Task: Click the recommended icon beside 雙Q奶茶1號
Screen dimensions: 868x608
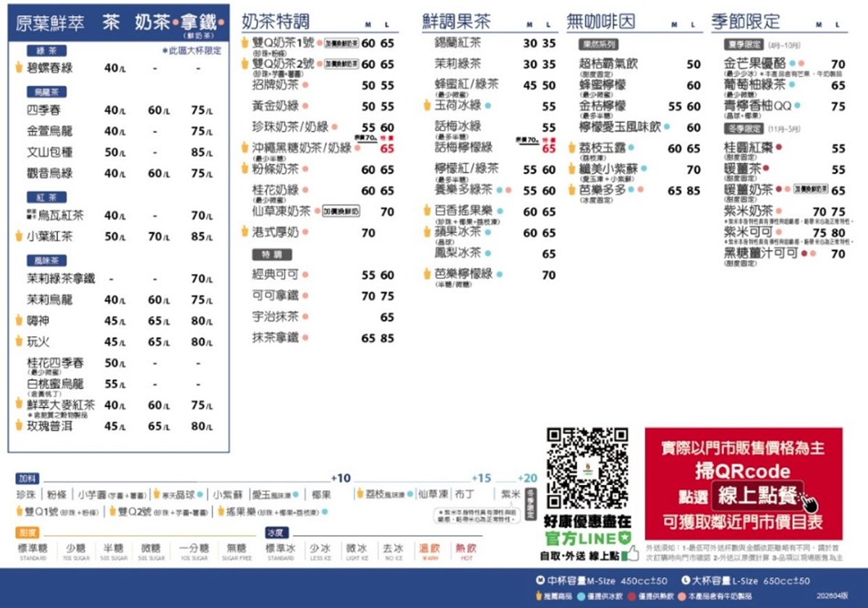Action: pyautogui.click(x=245, y=43)
